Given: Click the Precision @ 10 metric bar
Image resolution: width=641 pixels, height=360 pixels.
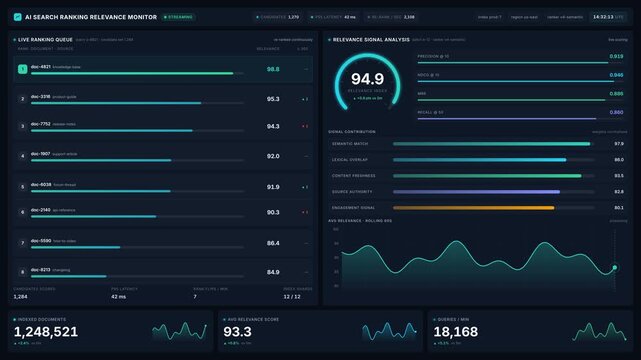Looking at the screenshot, I should click(520, 63).
